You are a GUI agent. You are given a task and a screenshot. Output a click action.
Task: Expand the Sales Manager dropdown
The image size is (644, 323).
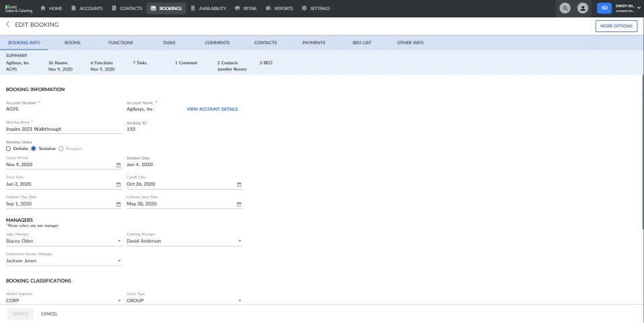coord(119,241)
